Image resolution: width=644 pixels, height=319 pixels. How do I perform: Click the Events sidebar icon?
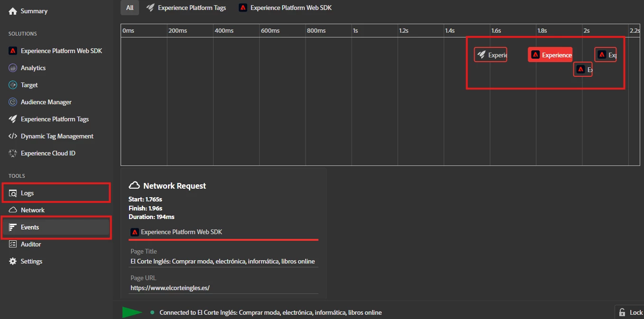13,227
